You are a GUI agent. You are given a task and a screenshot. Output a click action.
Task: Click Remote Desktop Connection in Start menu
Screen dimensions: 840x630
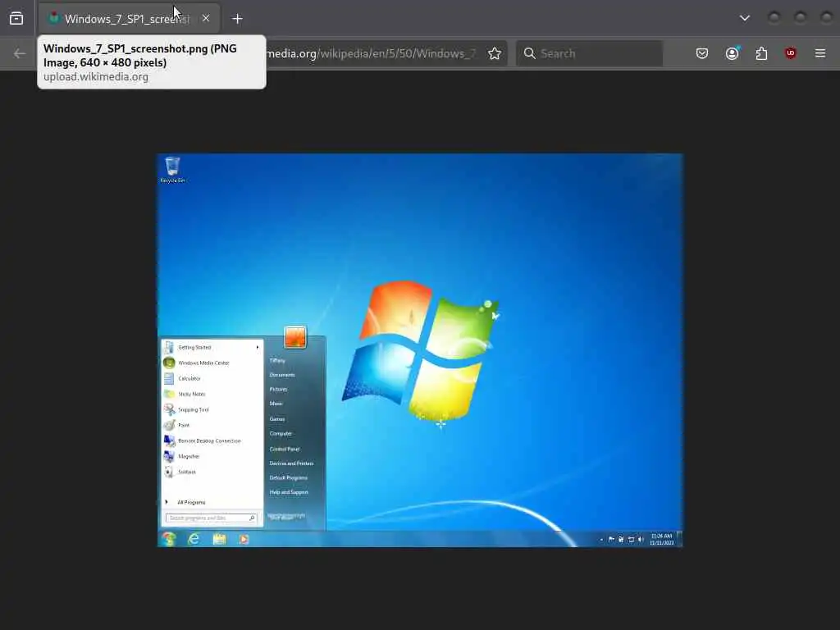[x=211, y=441]
